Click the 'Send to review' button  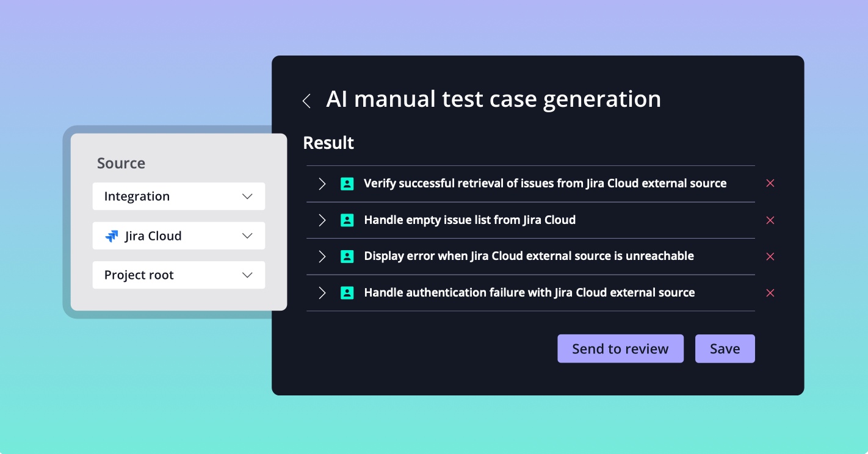(x=620, y=348)
